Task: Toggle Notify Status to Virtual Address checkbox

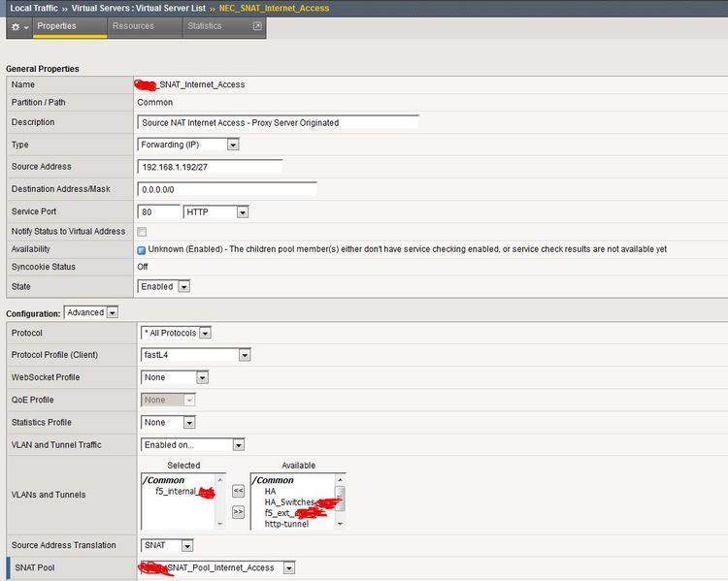Action: (x=142, y=232)
